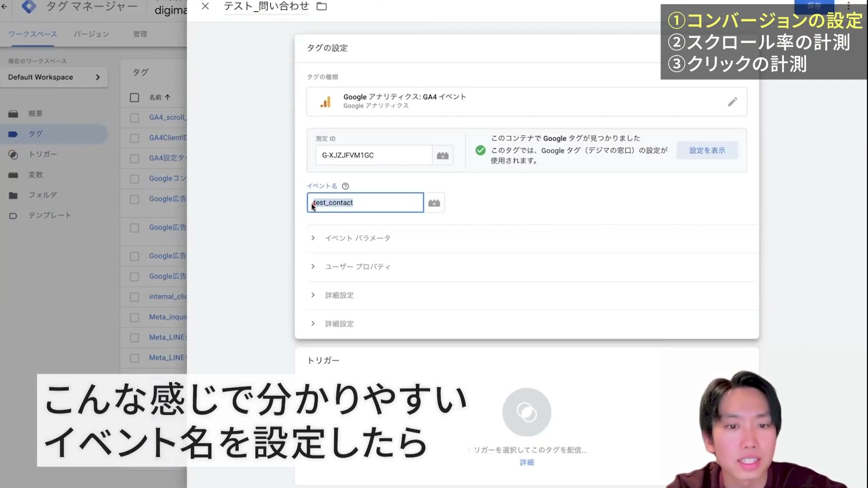Select the Google アナリティクス: GA4 イベント tag type
This screenshot has width=868, height=488.
click(527, 102)
